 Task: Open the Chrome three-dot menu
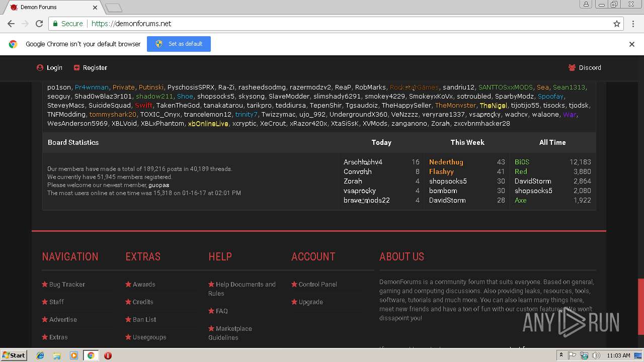click(632, 24)
